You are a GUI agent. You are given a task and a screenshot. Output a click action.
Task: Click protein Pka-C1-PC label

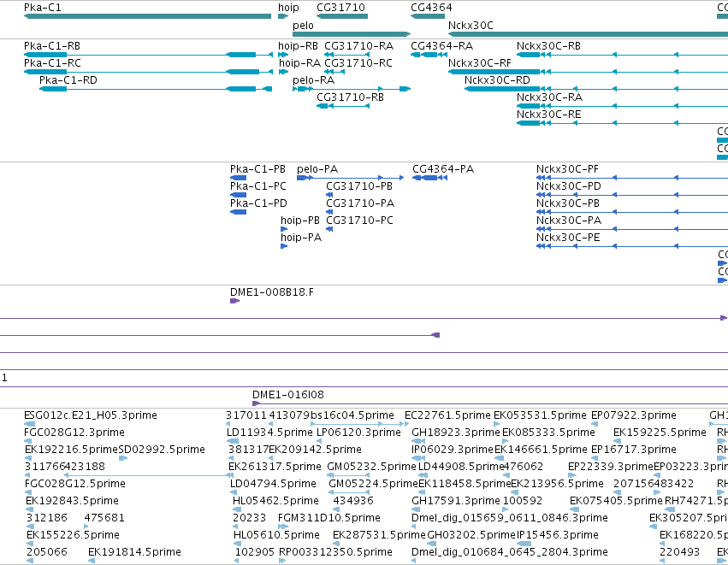click(x=258, y=186)
